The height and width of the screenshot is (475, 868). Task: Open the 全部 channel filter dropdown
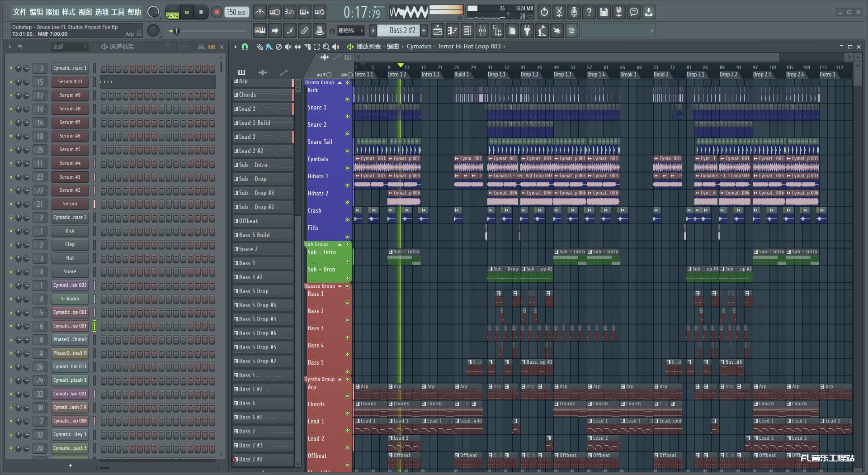[x=69, y=47]
